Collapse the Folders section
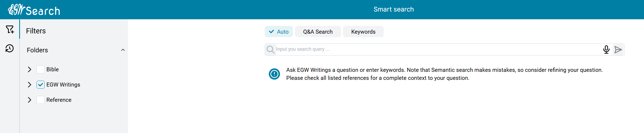 pos(123,50)
